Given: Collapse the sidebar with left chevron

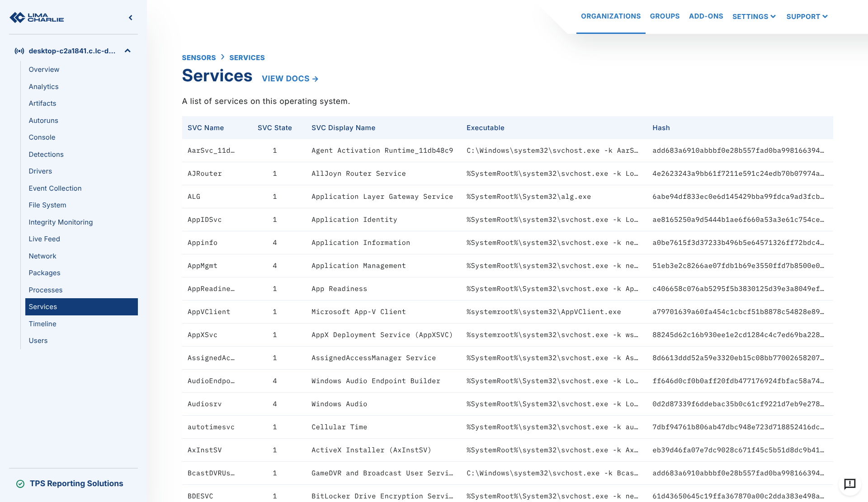Looking at the screenshot, I should click(131, 18).
